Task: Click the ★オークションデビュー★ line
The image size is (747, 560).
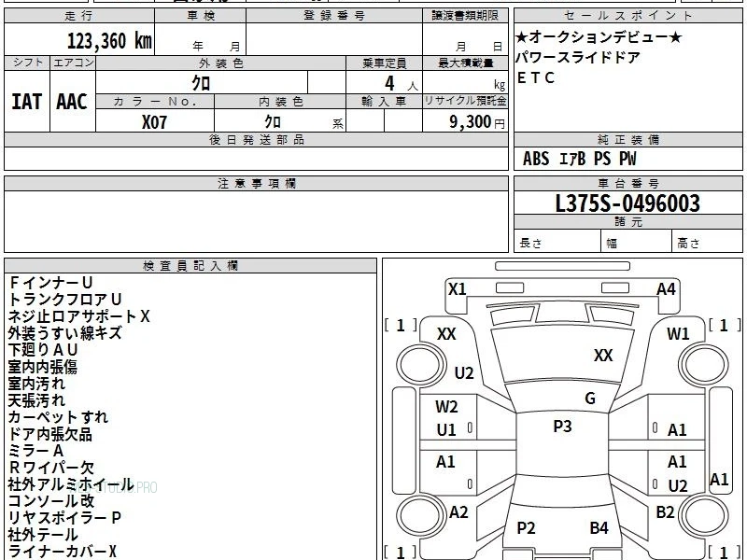Action: (x=599, y=37)
